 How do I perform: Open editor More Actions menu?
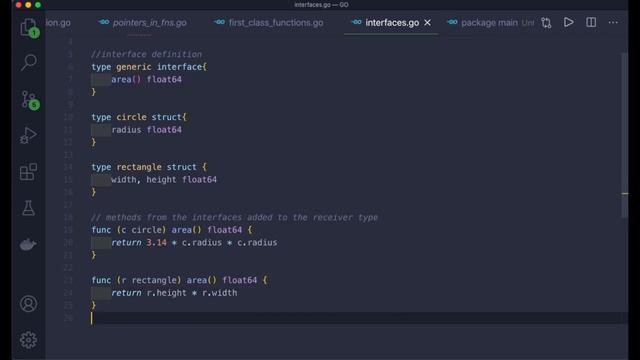coord(613,22)
